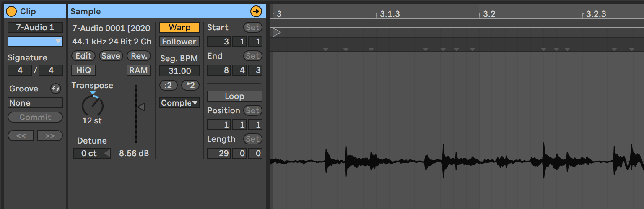Click the 8.56 dB gain value
The image size is (644, 209).
pos(134,153)
